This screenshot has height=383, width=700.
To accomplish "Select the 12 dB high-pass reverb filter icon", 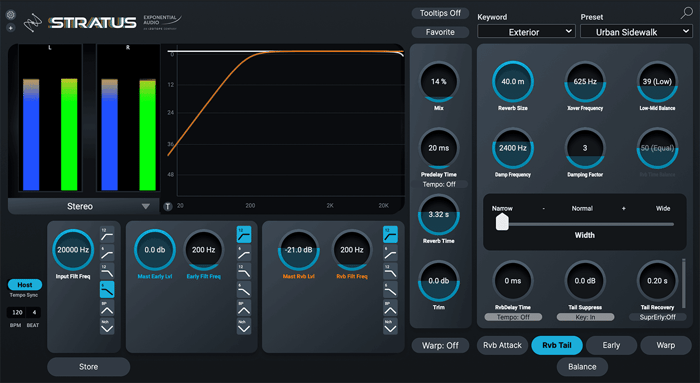I will pyautogui.click(x=390, y=234).
